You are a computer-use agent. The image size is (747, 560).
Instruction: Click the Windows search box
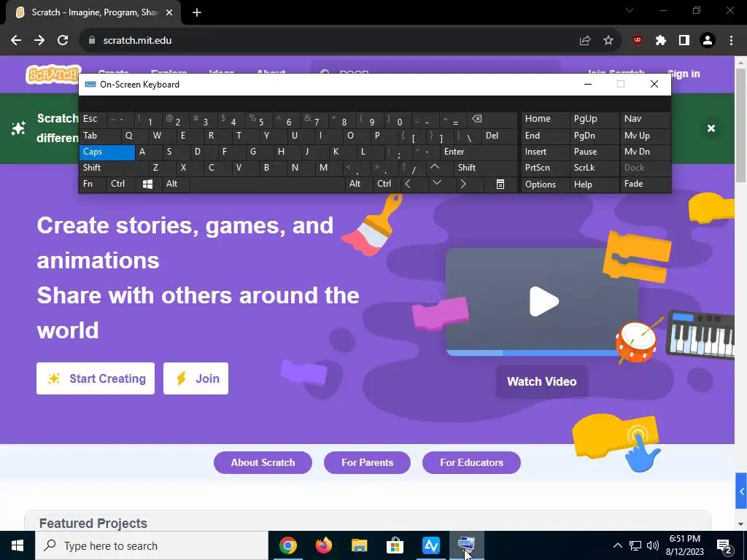tap(152, 545)
